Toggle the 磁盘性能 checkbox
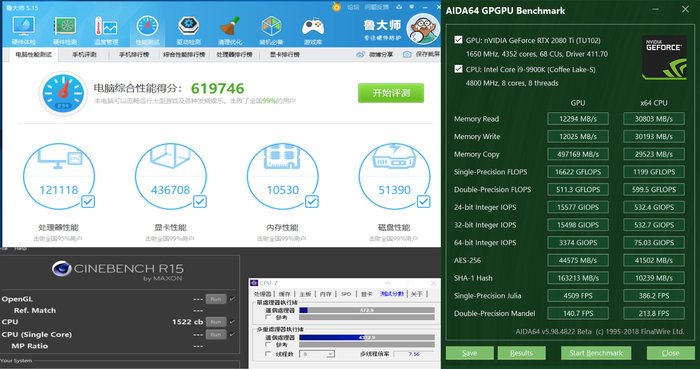Viewport: 700px width, 369px height. (x=423, y=202)
